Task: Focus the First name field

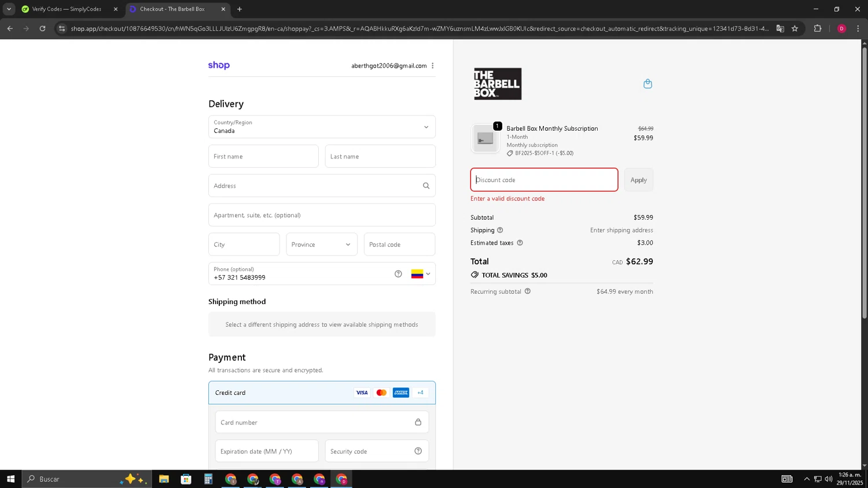Action: (263, 156)
